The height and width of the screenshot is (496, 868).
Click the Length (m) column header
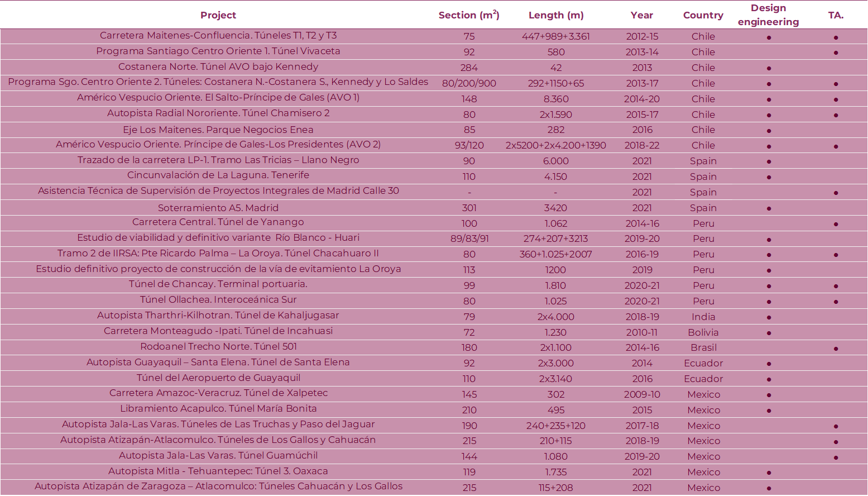[555, 15]
